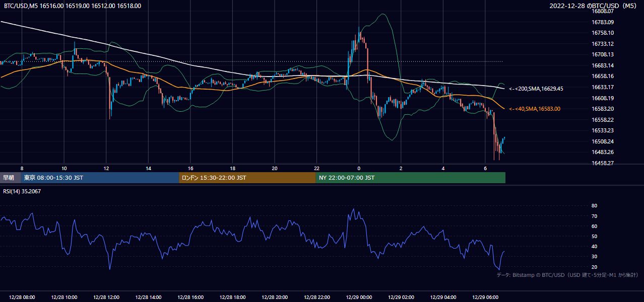Click the price axis value 16633.17
This screenshot has width=644, height=302.
[x=603, y=87]
